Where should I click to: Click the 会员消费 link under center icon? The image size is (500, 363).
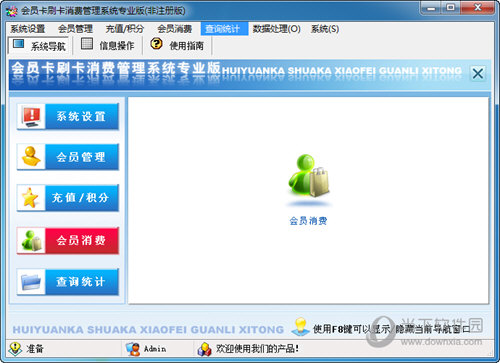308,221
